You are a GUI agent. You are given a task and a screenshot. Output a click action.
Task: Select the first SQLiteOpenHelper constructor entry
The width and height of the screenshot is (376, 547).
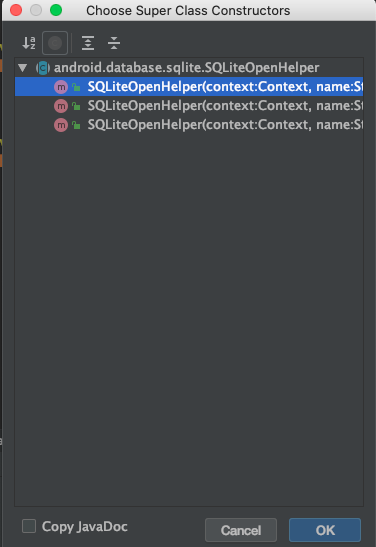tap(189, 87)
